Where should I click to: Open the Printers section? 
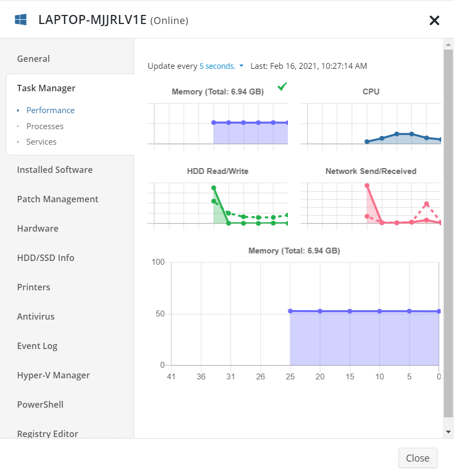point(34,287)
